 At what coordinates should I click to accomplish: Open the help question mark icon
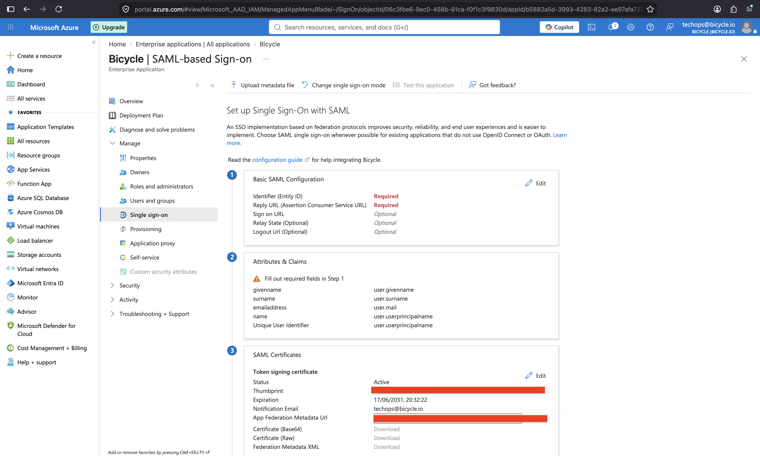tap(650, 27)
